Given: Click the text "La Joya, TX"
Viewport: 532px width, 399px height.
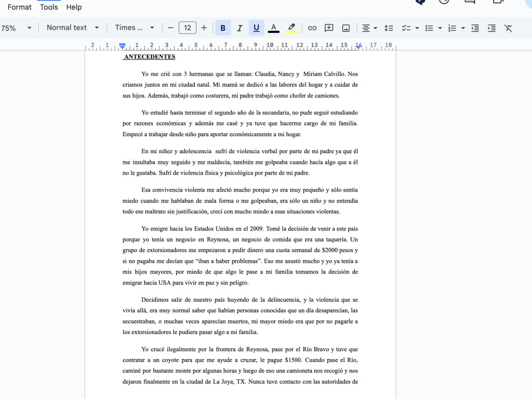Looking at the screenshot, I should (x=229, y=381).
